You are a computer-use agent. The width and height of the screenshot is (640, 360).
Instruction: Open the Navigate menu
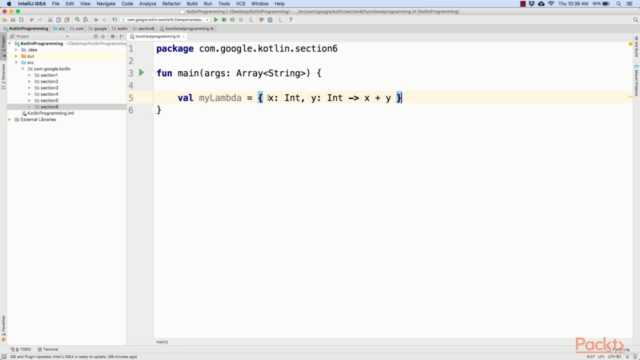(106, 4)
